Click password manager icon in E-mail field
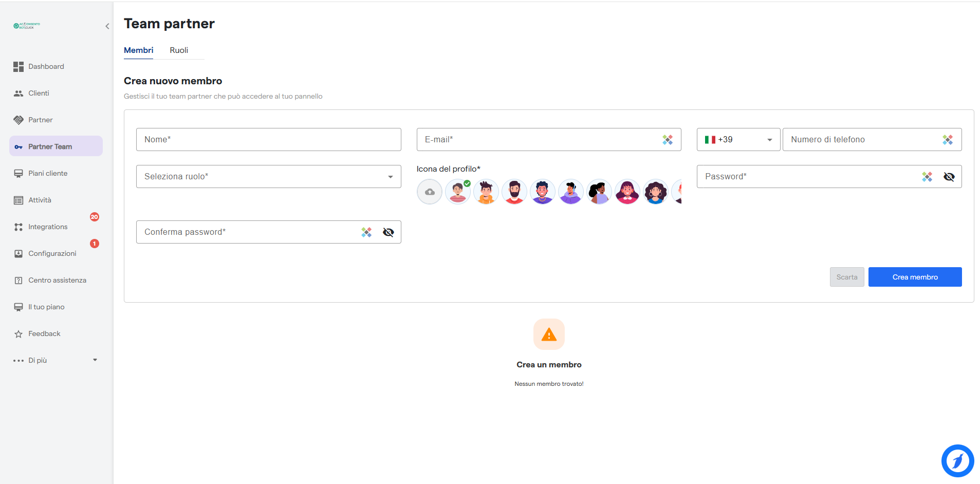 (x=668, y=140)
